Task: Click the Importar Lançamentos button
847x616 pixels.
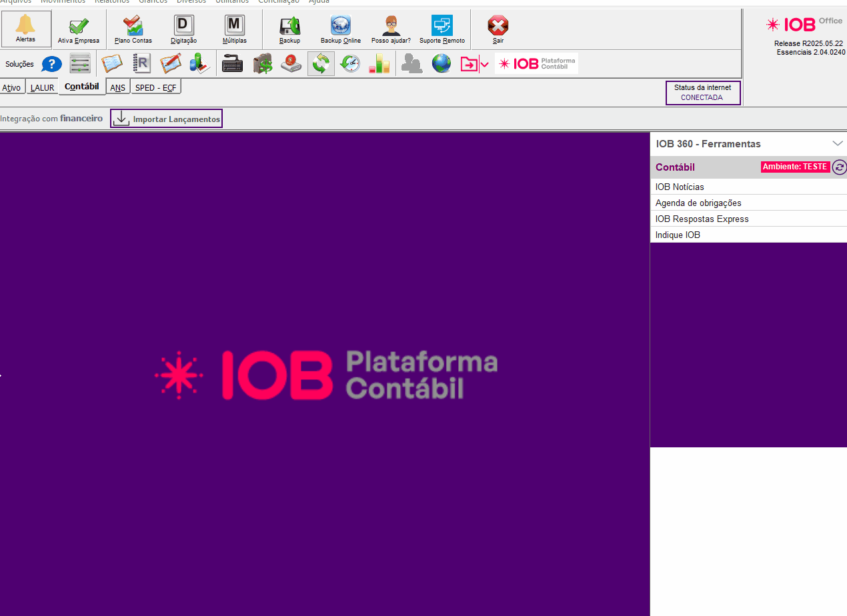Action: [167, 119]
